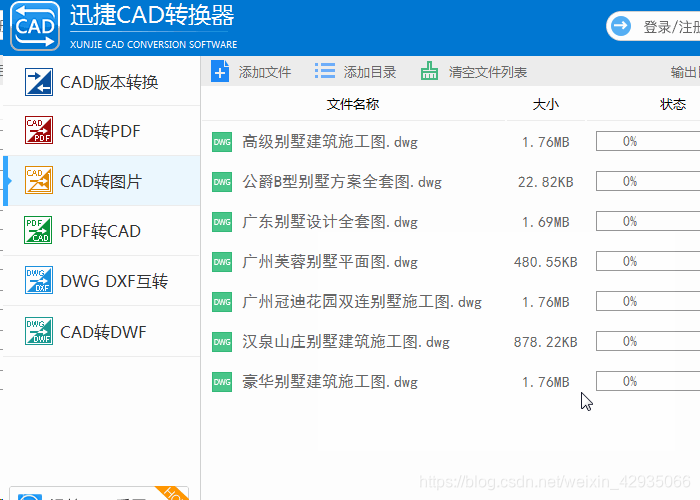Select file 广州冠迪花园双连别墅施工图.dwg
Image resolution: width=700 pixels, height=500 pixels.
[x=362, y=302]
